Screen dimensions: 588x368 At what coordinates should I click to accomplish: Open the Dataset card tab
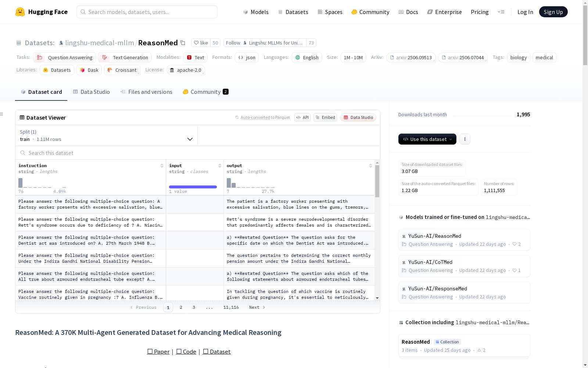click(x=41, y=92)
